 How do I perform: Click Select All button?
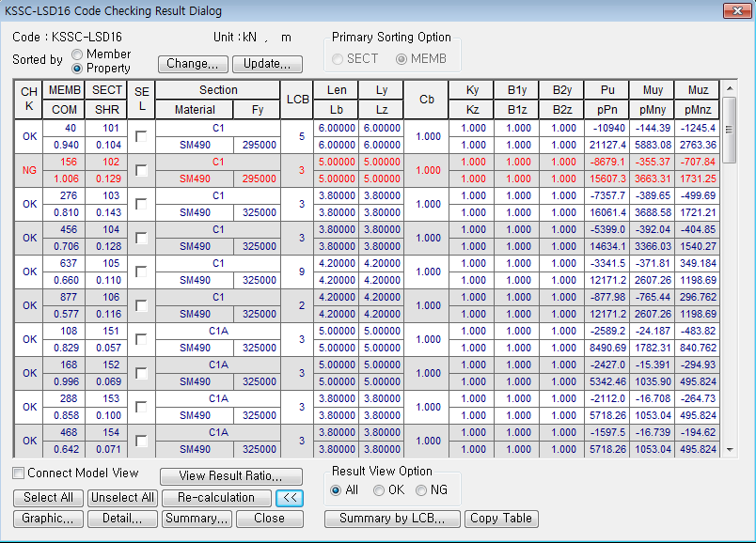pyautogui.click(x=48, y=498)
